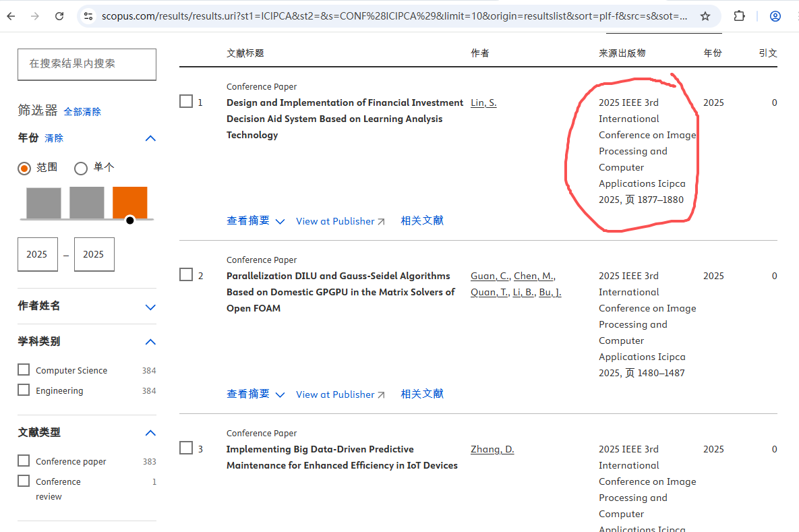Click 全部清除 to clear all filters
Image resolution: width=799 pixels, height=532 pixels.
click(82, 112)
